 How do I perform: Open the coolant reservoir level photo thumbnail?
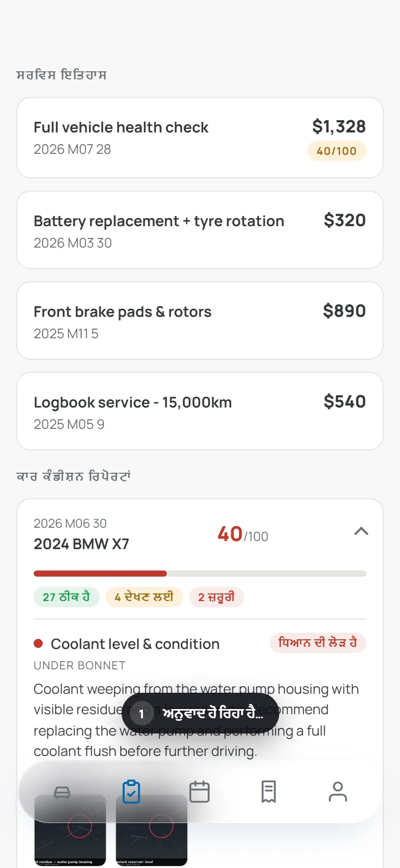click(152, 830)
